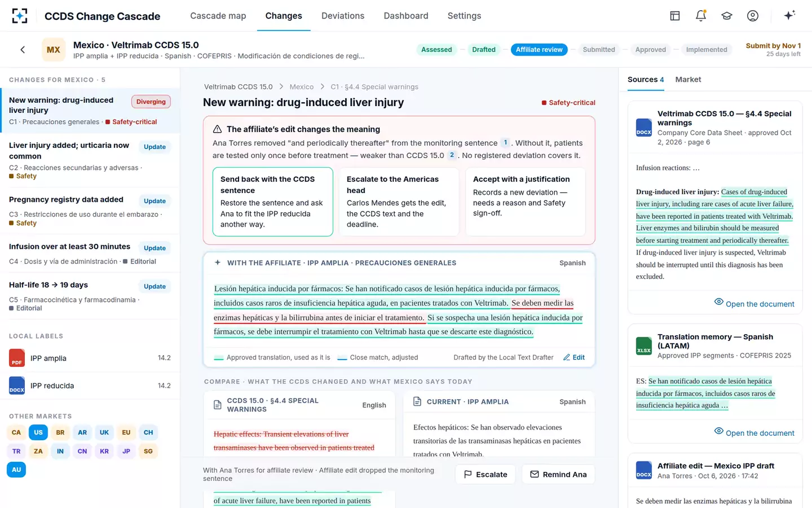Click the CCDS Change Cascade logo icon
The height and width of the screenshot is (508, 812).
(x=20, y=16)
